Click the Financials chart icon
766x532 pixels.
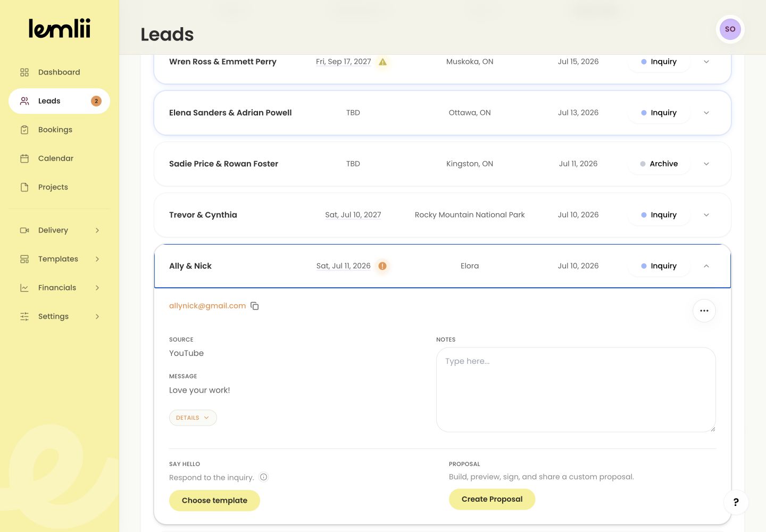click(x=24, y=288)
